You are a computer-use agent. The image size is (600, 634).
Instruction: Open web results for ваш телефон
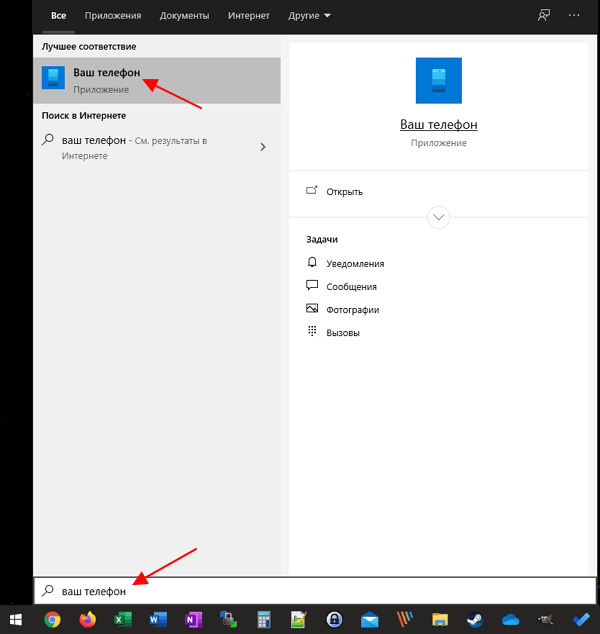click(x=157, y=148)
